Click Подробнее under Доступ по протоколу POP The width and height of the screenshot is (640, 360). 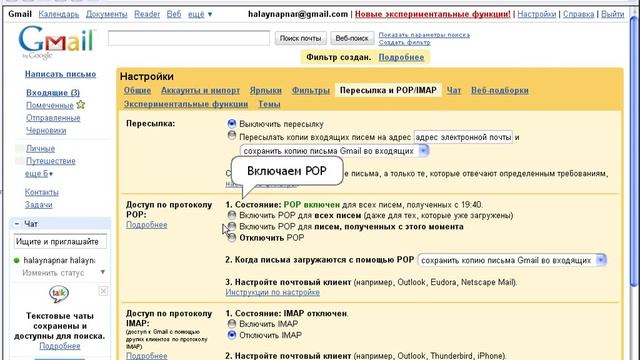click(x=147, y=225)
